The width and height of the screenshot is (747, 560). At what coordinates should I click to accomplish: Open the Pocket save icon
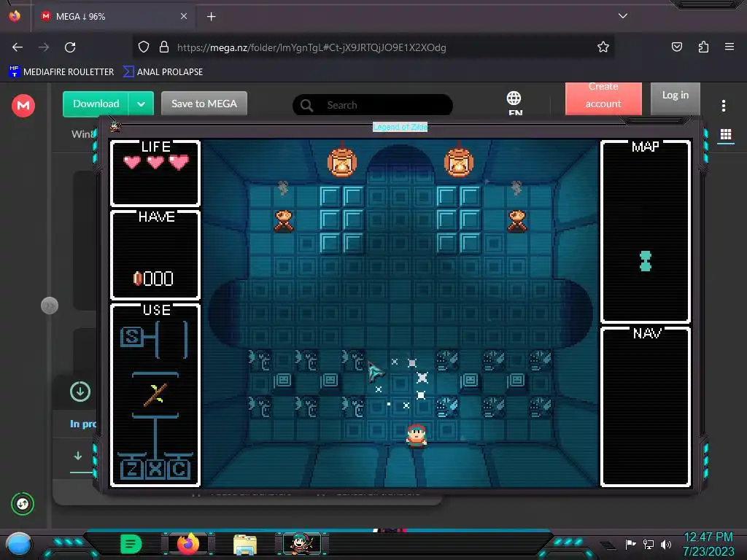[x=676, y=47]
